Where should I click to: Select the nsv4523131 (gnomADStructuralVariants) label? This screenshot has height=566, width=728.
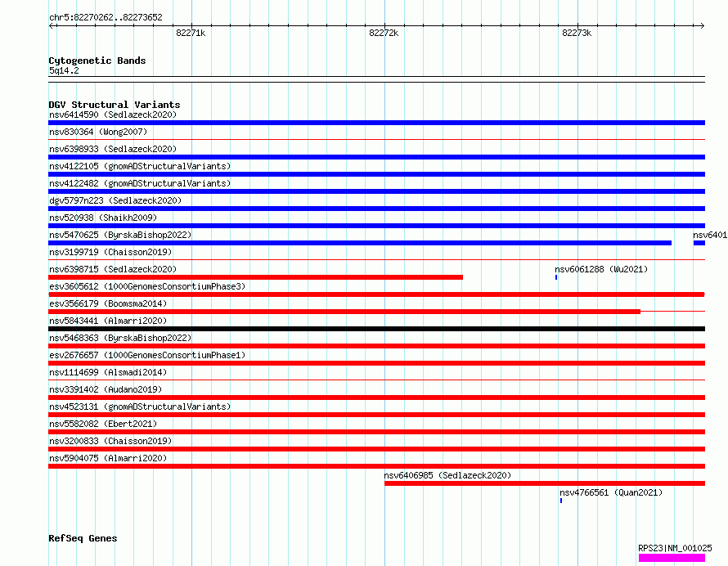(140, 407)
